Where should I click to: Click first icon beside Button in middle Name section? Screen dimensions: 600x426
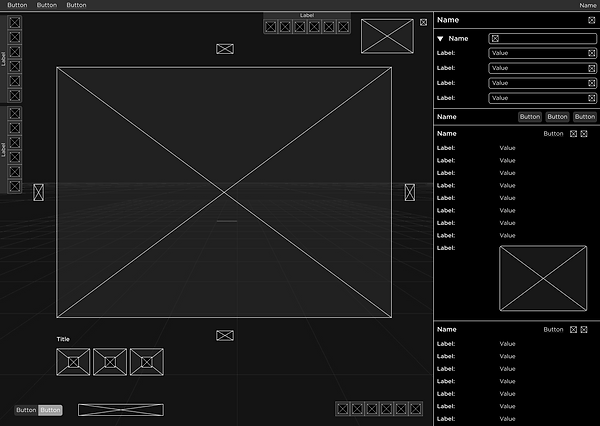573,134
